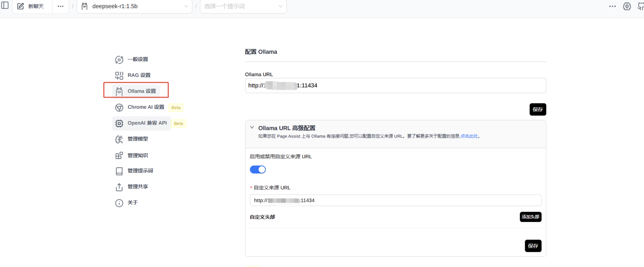Click the OpenAI 兼容 API chip icon
Image resolution: width=644 pixels, height=267 pixels.
point(119,123)
